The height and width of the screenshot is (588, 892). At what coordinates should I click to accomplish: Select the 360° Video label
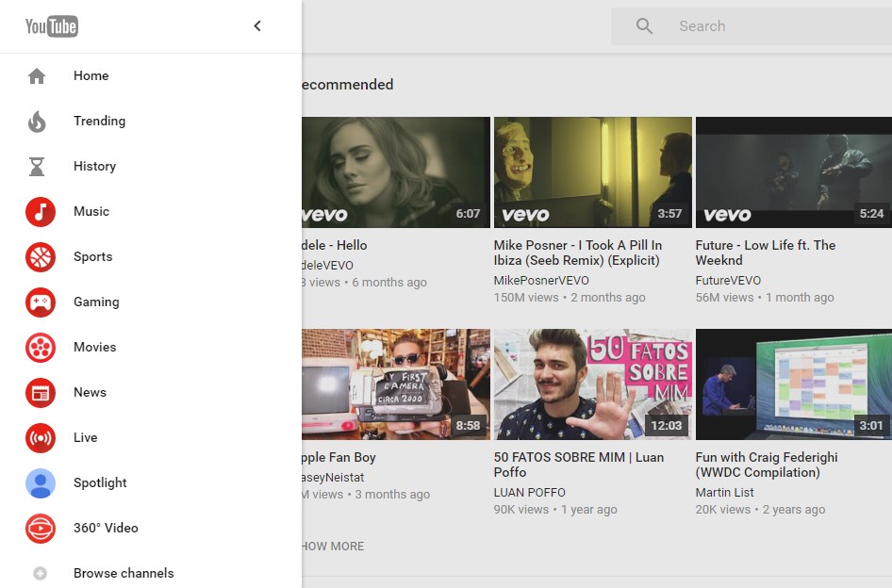coord(106,528)
